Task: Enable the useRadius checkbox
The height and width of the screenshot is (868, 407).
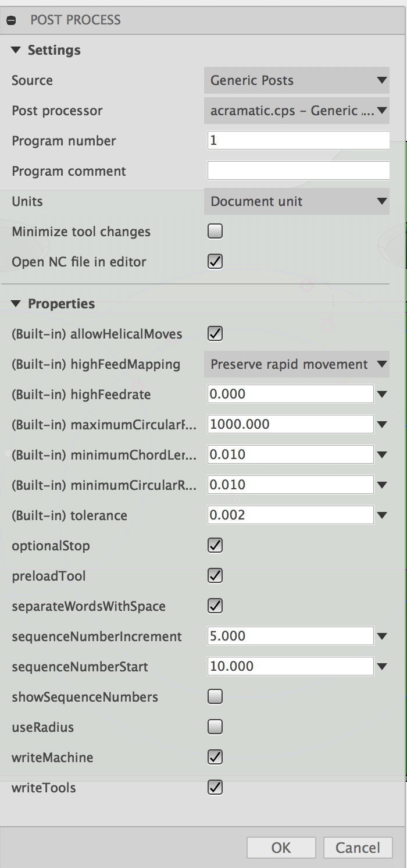Action: pyautogui.click(x=215, y=727)
